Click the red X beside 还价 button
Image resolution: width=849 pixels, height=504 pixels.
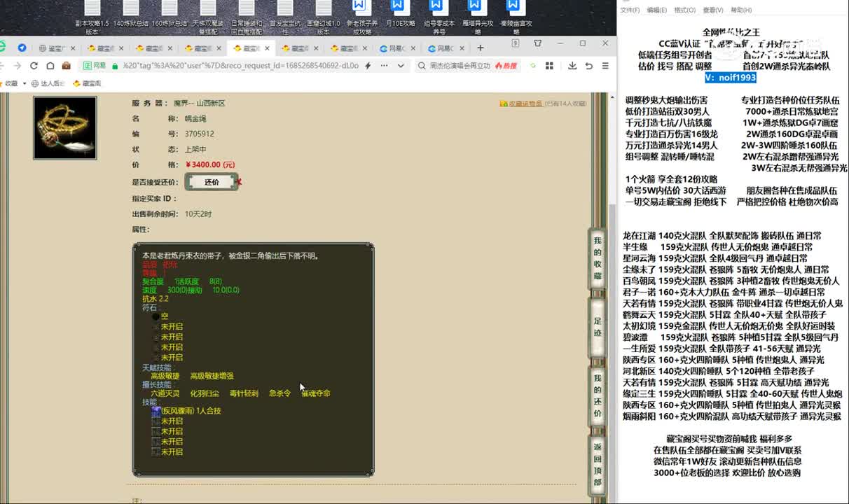[239, 182]
